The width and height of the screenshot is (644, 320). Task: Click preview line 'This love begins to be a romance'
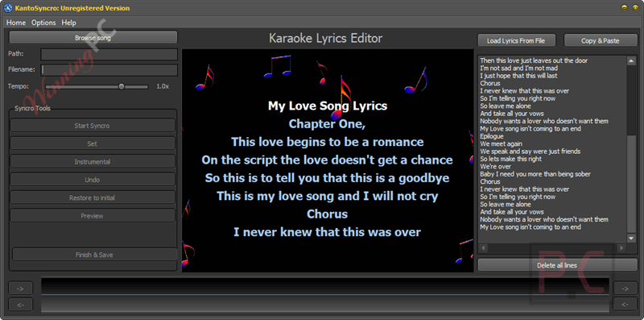click(x=328, y=142)
